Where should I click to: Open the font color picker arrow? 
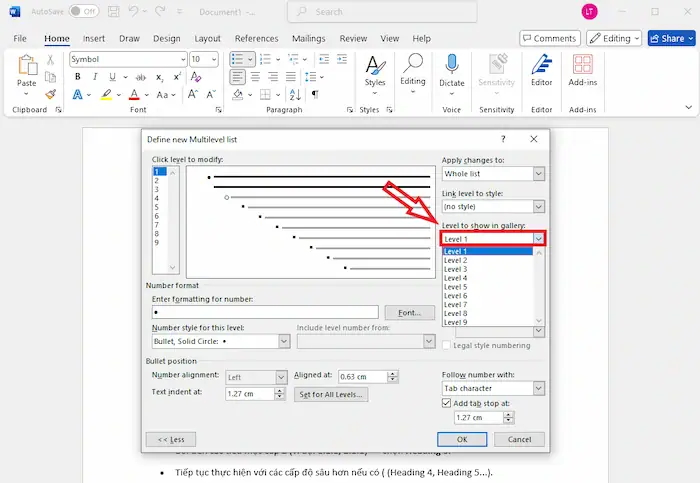tap(145, 94)
